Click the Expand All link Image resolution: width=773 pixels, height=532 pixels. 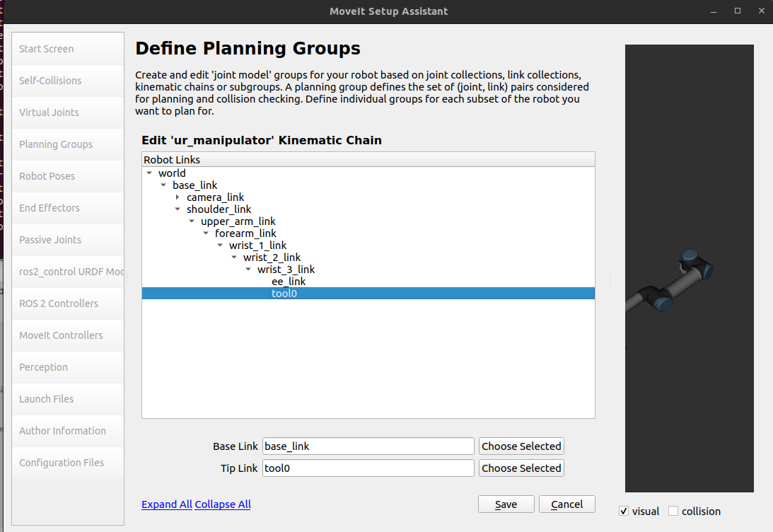pyautogui.click(x=167, y=504)
